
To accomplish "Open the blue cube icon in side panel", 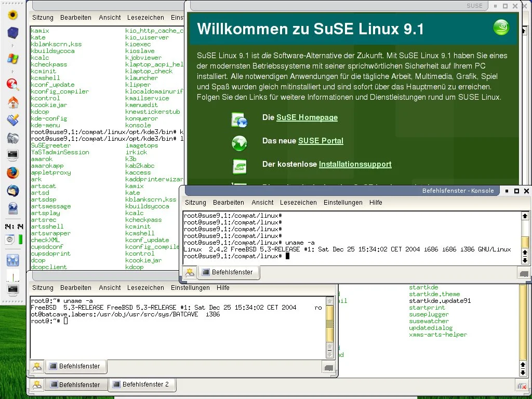I will click(12, 33).
